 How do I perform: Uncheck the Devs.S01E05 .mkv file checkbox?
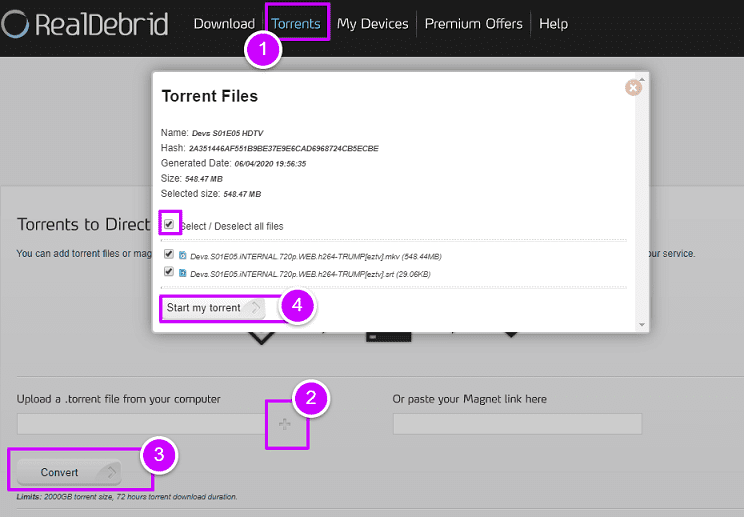tap(168, 254)
